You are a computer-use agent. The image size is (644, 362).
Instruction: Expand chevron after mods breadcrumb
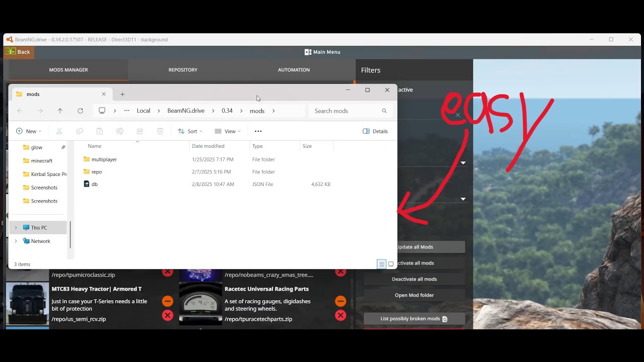[x=274, y=111]
